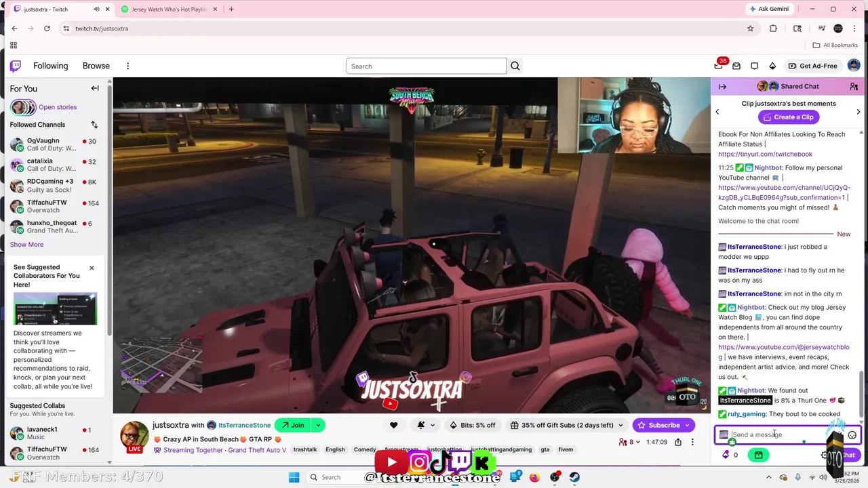The height and width of the screenshot is (488, 868).
Task: Sort the Followed Channels list
Action: coord(94,125)
